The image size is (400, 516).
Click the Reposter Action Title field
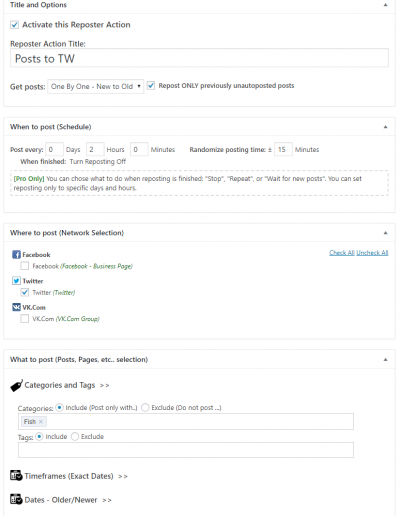[x=199, y=58]
